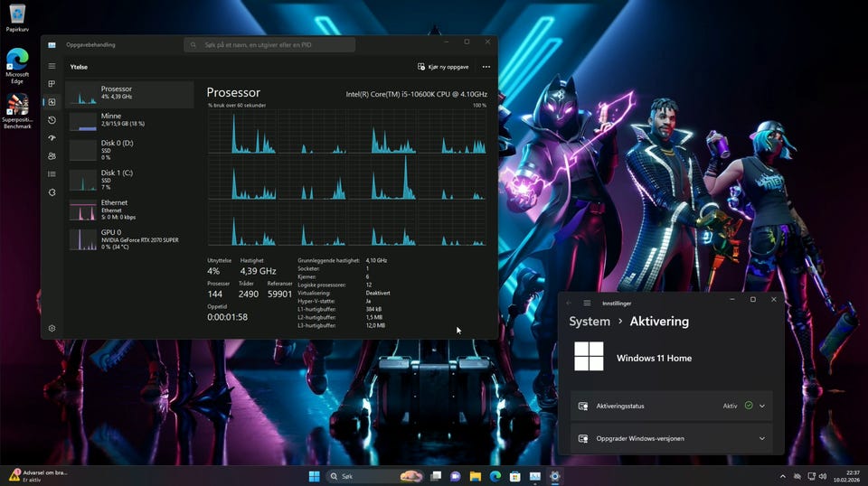The height and width of the screenshot is (486, 868).
Task: Open App history page icon
Action: click(x=52, y=120)
